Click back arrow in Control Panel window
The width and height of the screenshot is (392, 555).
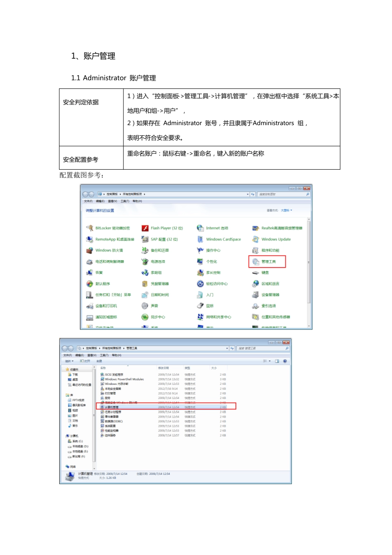pyautogui.click(x=85, y=194)
